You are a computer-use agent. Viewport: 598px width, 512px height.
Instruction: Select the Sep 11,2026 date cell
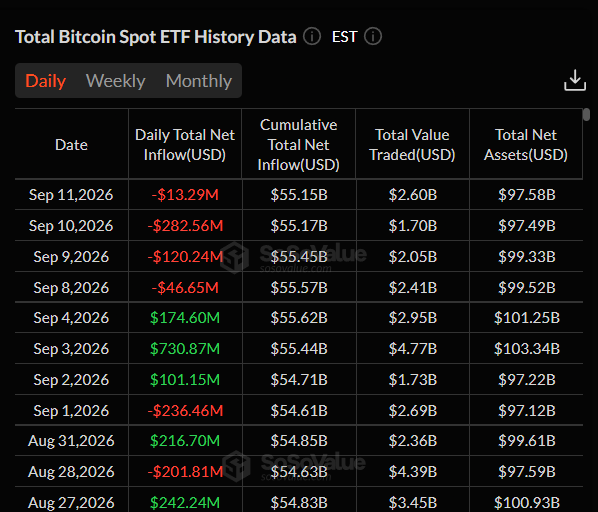(71, 195)
